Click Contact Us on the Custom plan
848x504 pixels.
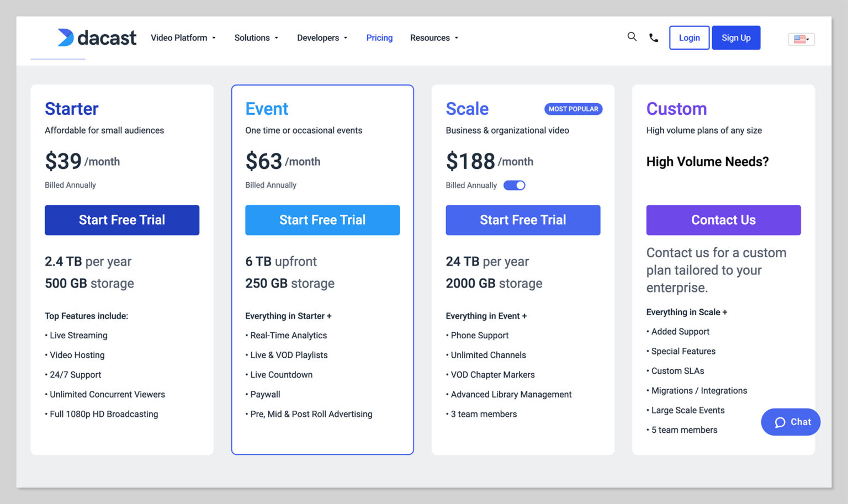(x=723, y=220)
